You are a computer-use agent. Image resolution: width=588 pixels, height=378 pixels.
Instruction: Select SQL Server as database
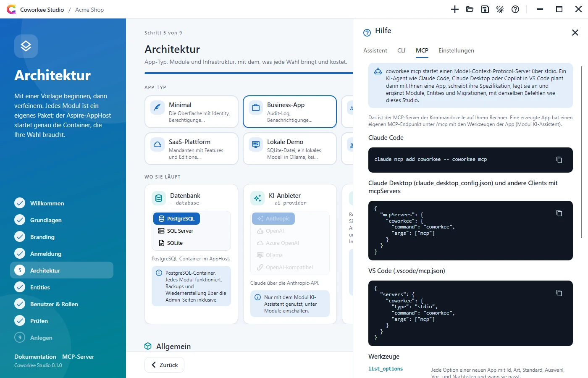(x=176, y=231)
